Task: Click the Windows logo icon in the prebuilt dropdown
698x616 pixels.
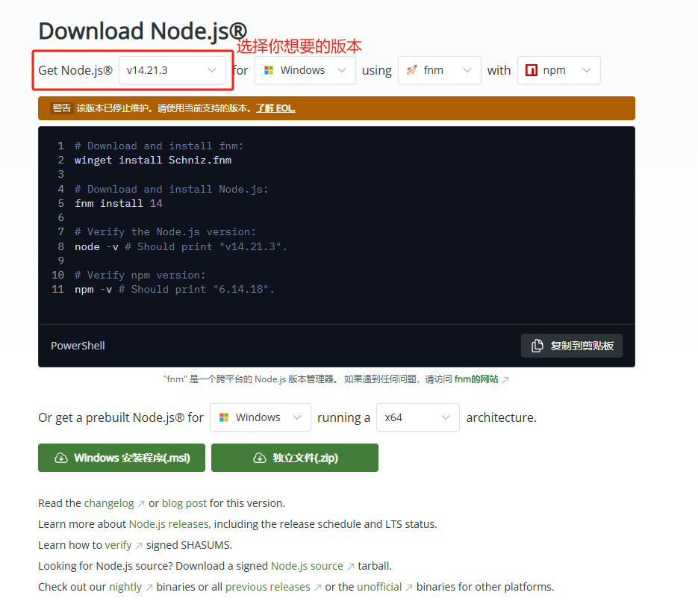Action: pyautogui.click(x=224, y=417)
